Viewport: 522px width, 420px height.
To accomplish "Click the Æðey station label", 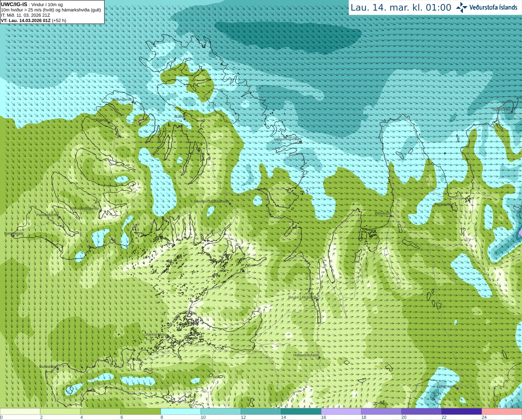I will pyautogui.click(x=179, y=117).
